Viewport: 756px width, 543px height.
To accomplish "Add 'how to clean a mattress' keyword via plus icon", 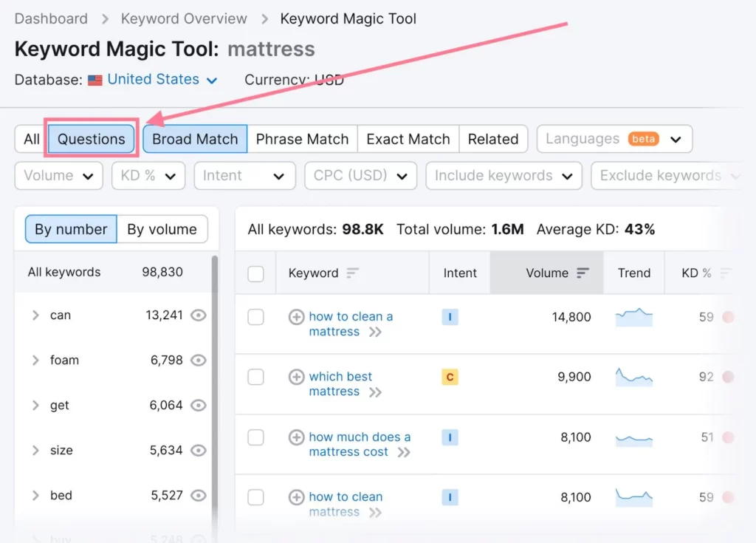I will [x=296, y=317].
